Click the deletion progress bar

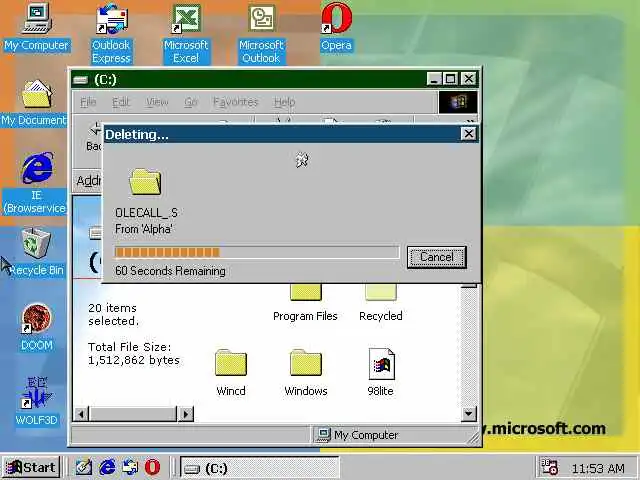click(x=257, y=252)
